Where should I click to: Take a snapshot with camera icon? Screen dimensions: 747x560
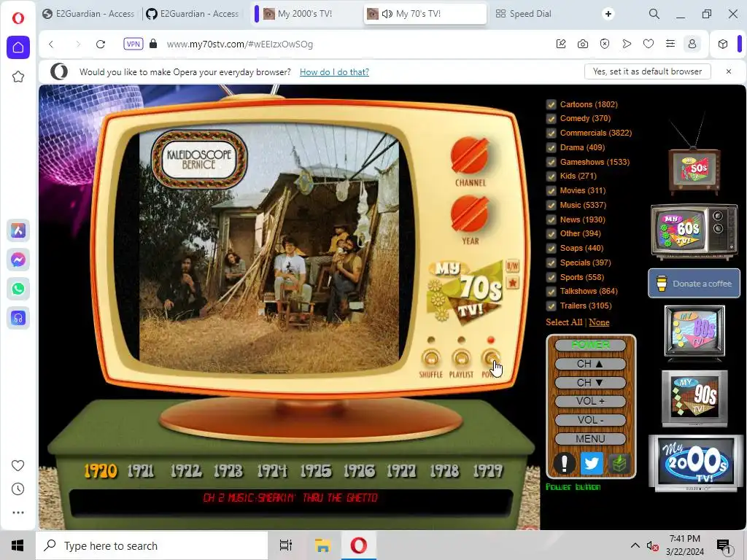pos(583,44)
